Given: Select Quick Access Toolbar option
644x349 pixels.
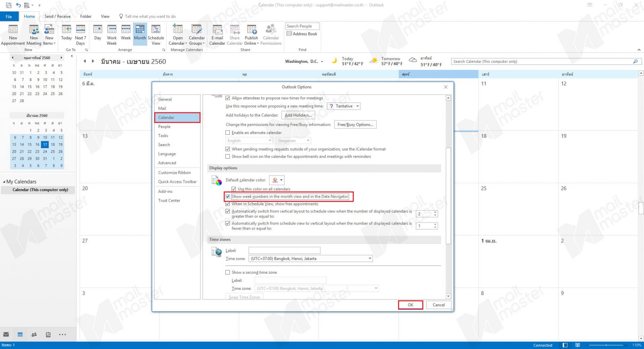Looking at the screenshot, I should [177, 182].
